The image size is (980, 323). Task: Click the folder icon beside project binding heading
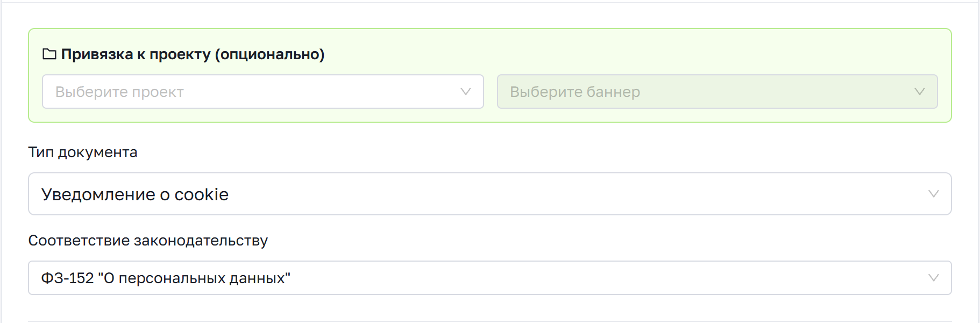49,54
